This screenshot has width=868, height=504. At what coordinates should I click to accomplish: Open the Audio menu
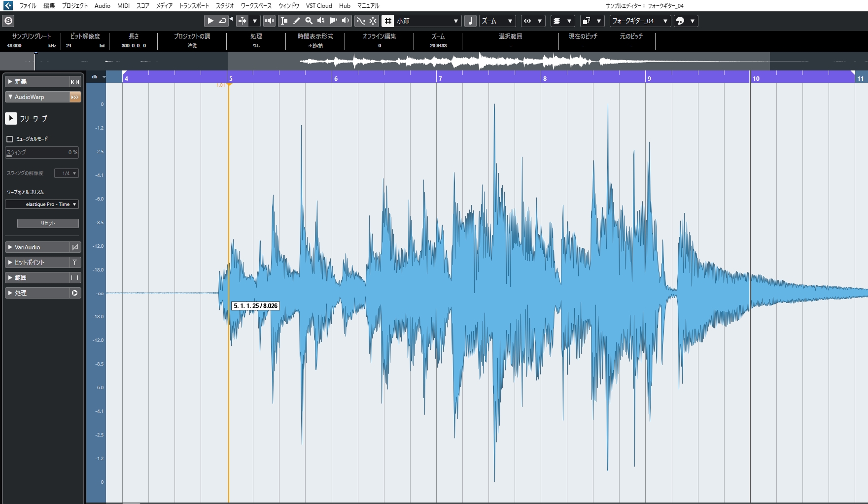tap(101, 5)
